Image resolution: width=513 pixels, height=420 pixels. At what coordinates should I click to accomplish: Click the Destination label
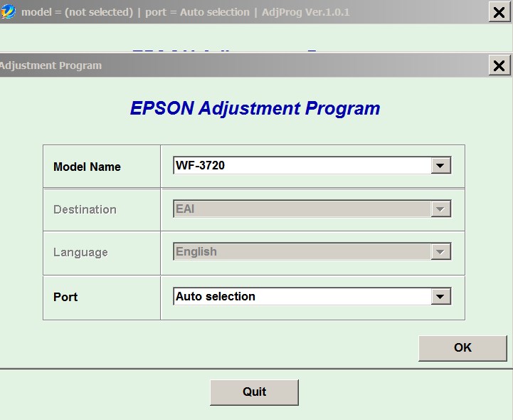click(85, 209)
